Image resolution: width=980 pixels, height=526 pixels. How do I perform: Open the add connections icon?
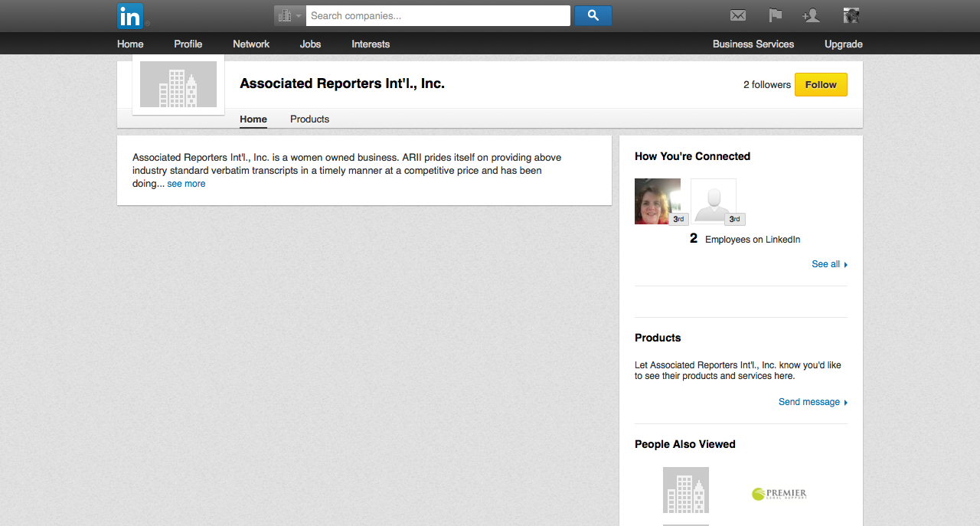pos(811,15)
